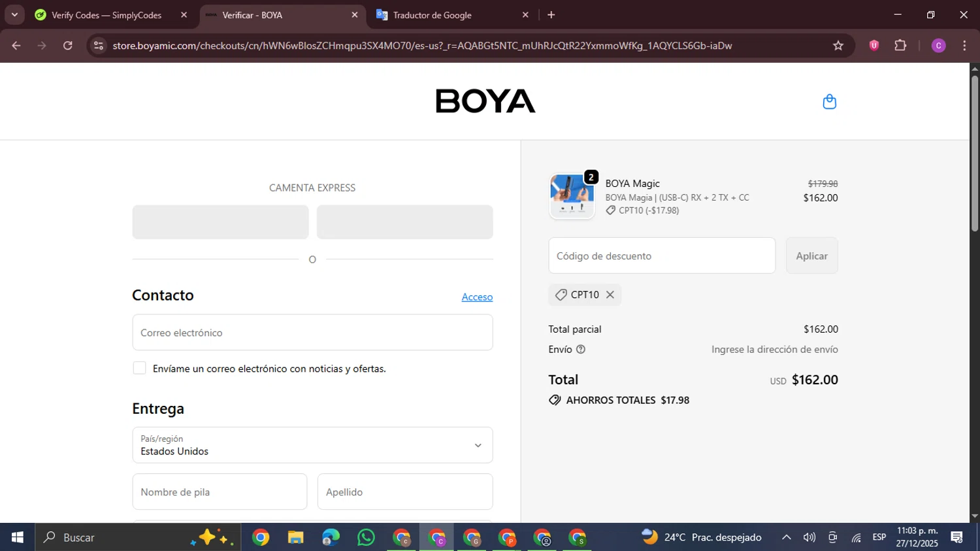Focus the Nombre de pila field
The image size is (980, 551).
pyautogui.click(x=220, y=492)
